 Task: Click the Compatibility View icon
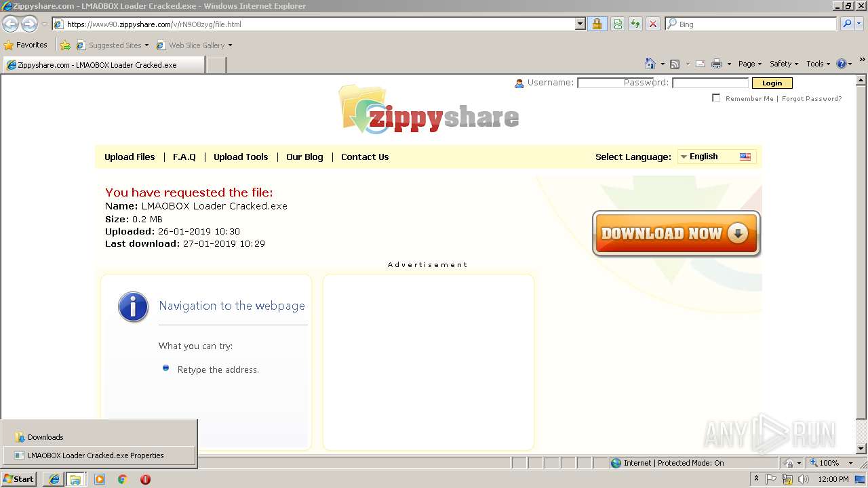[x=618, y=24]
